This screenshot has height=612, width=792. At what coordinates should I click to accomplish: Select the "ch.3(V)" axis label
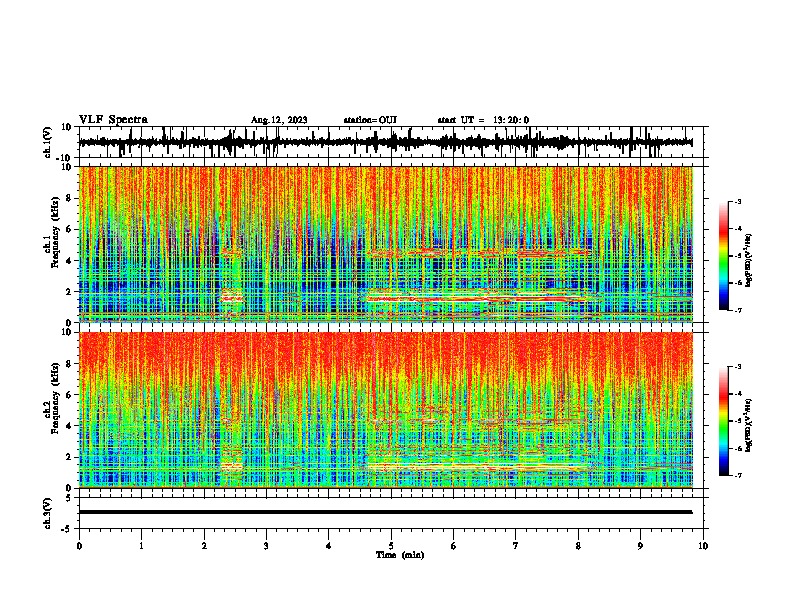[48, 513]
